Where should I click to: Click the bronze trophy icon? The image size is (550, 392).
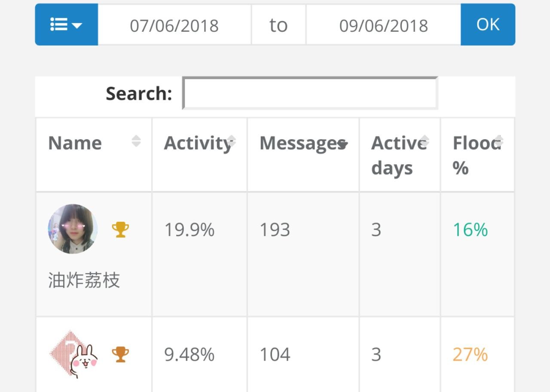tap(120, 354)
